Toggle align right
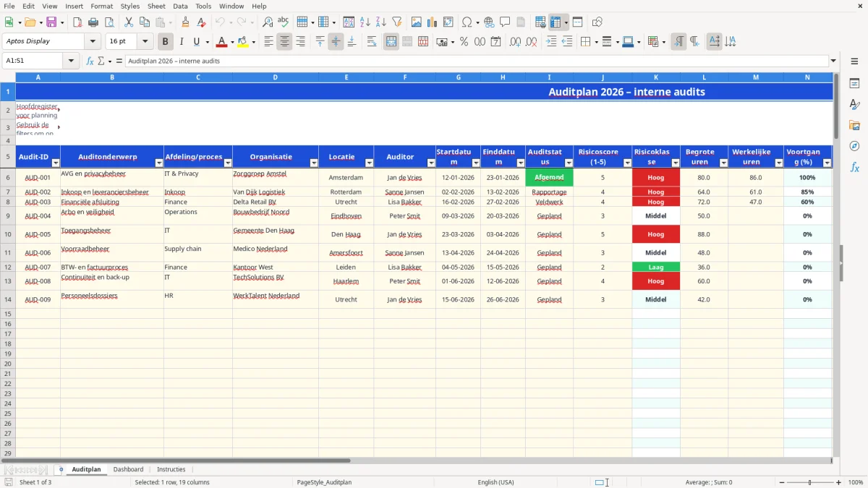 pos(300,42)
